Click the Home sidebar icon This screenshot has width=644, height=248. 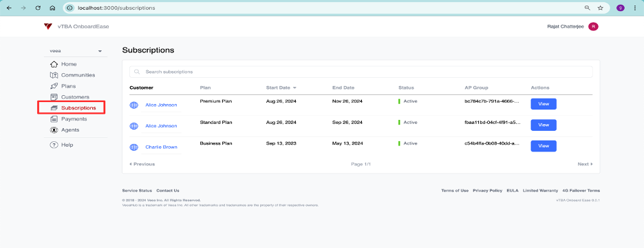(54, 64)
